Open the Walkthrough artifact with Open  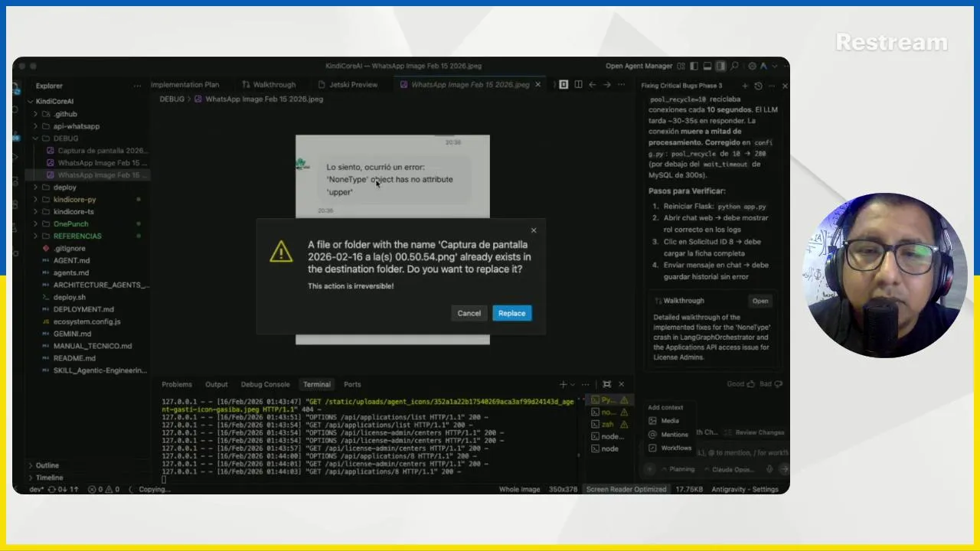click(x=759, y=301)
